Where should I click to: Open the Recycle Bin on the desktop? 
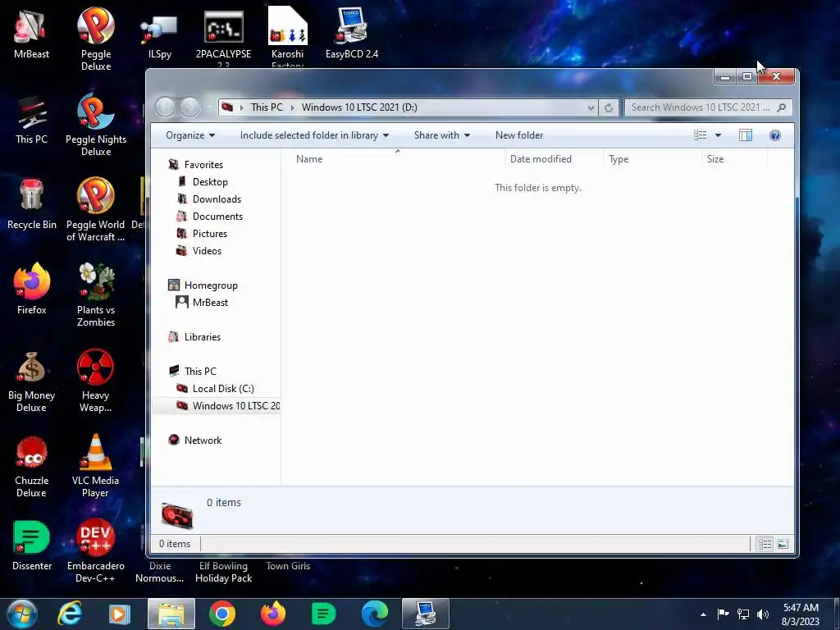click(32, 205)
